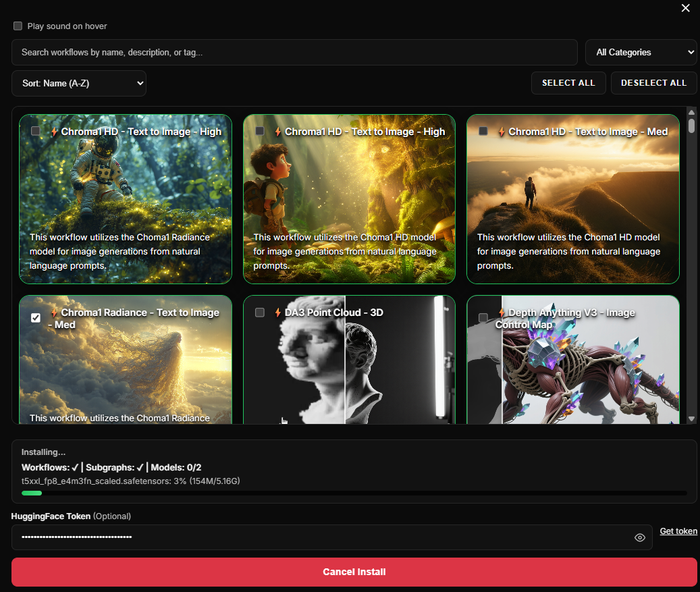Click lightning icon on Chroma1 HD Med card

point(502,132)
